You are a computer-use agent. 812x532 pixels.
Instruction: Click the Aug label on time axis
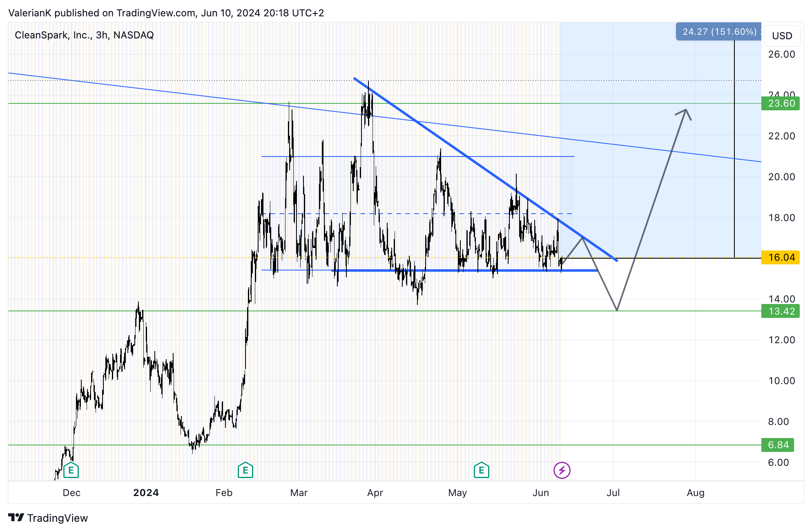click(x=696, y=493)
